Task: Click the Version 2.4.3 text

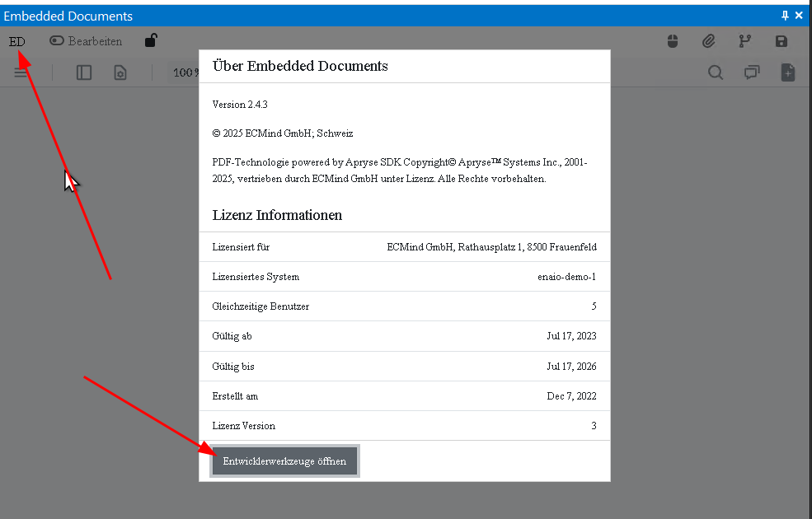Action: [x=240, y=105]
